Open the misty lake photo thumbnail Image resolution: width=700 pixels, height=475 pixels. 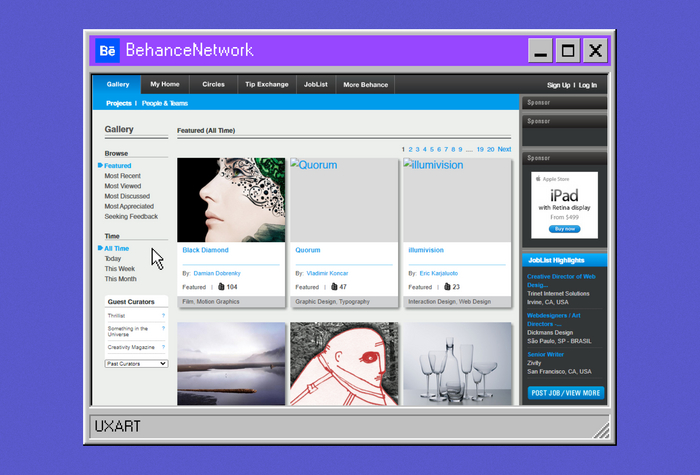[231, 364]
